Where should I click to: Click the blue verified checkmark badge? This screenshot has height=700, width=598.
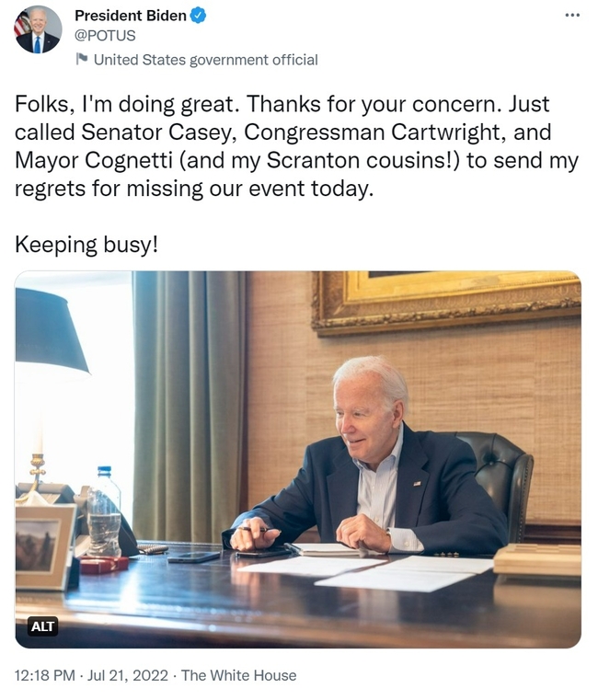pos(199,16)
